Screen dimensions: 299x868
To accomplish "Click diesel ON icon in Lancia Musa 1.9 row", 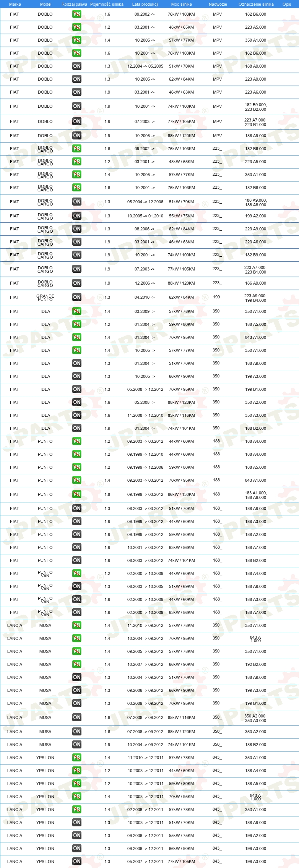I will click(77, 745).
